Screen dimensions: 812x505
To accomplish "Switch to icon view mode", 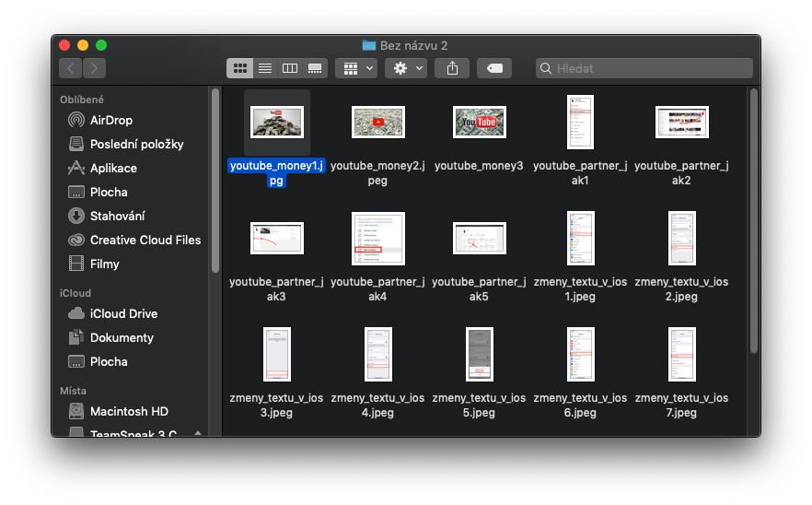I will point(239,68).
